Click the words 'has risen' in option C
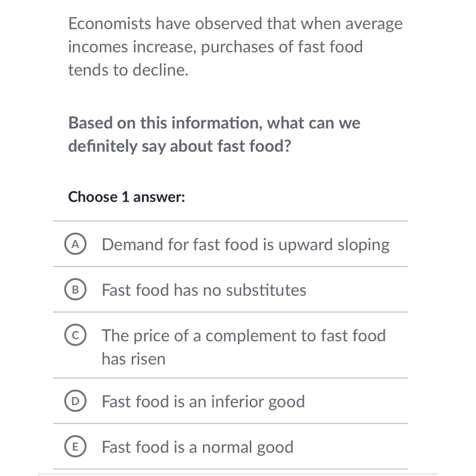476x476 pixels. [134, 359]
